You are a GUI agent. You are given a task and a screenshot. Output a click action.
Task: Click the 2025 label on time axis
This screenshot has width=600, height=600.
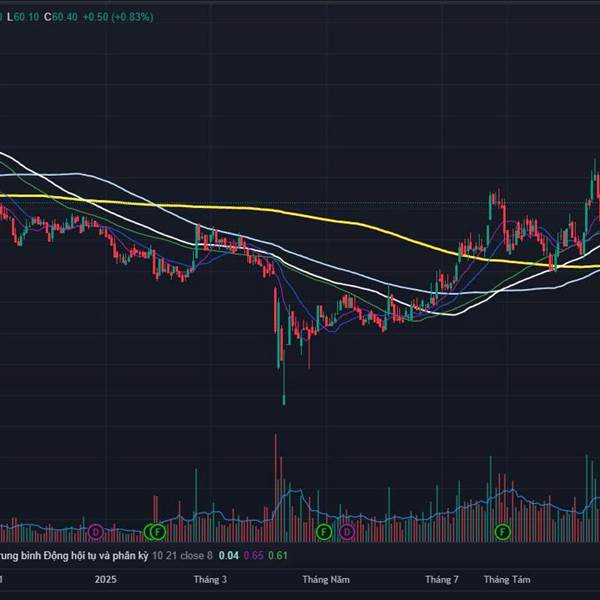(106, 579)
